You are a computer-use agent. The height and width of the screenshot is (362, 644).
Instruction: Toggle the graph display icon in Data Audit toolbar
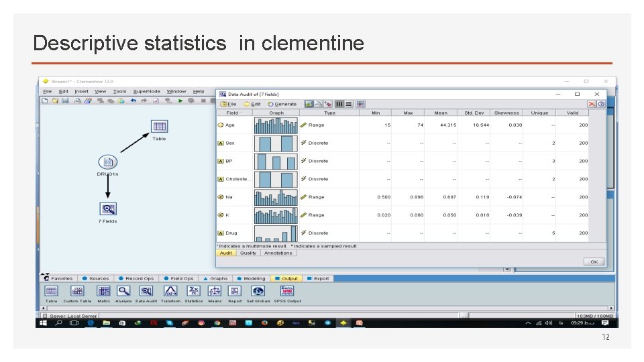(x=309, y=104)
